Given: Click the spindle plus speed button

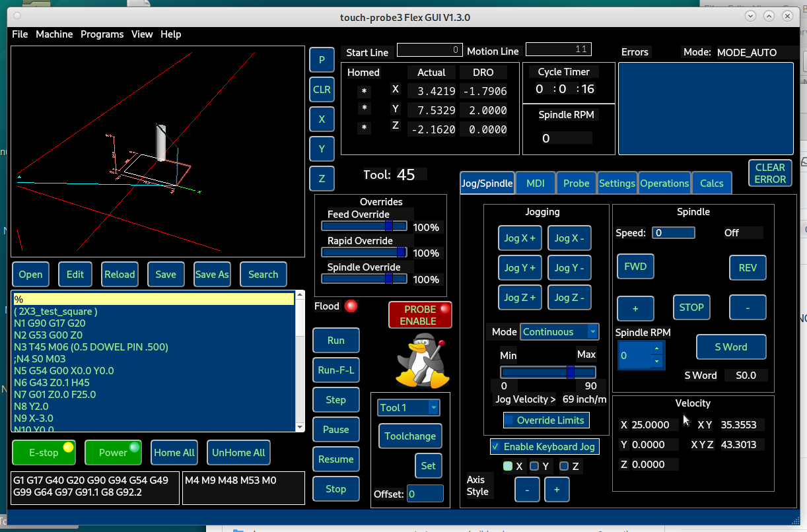Looking at the screenshot, I should (635, 308).
